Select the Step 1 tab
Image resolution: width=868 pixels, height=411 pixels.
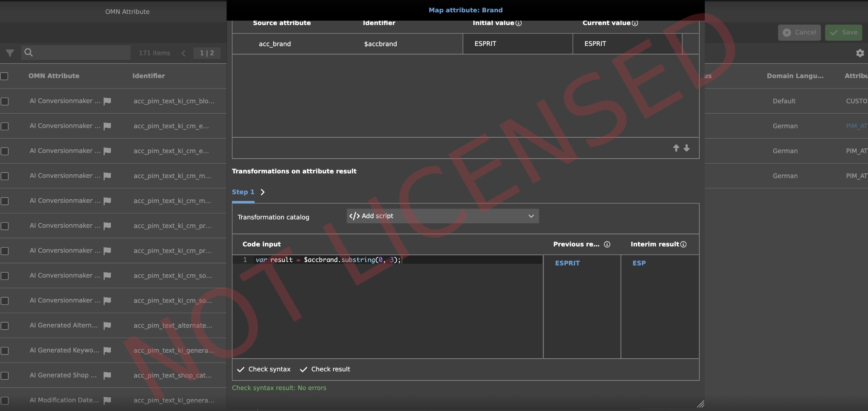243,192
